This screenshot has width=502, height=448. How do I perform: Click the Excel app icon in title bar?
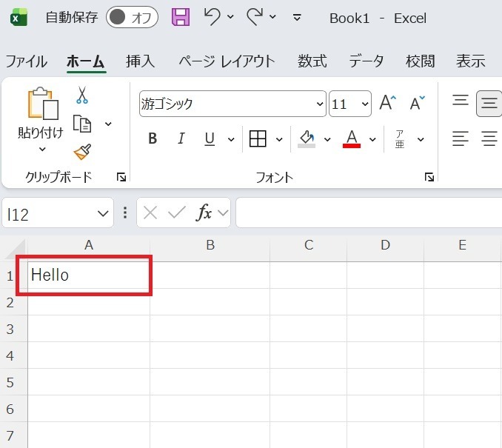click(x=19, y=18)
